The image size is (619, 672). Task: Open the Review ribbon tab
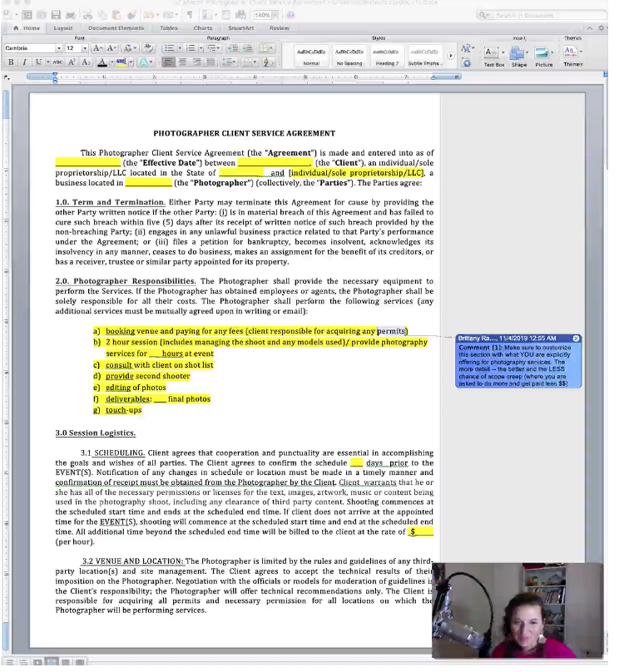click(279, 28)
